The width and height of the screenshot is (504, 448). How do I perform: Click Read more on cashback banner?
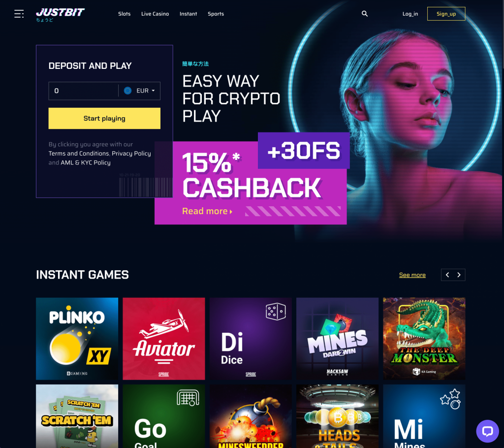tap(207, 211)
